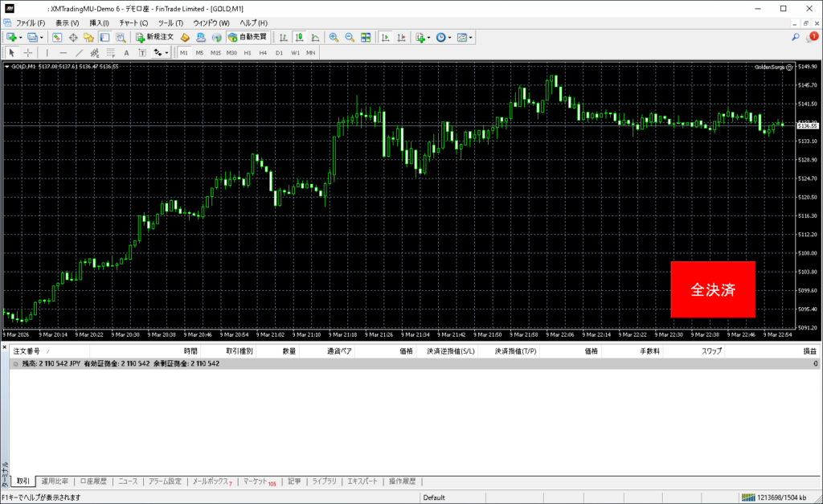Viewport: 823px width, 504px height.
Task: Pick the vertical line drawing tool
Action: tap(47, 52)
